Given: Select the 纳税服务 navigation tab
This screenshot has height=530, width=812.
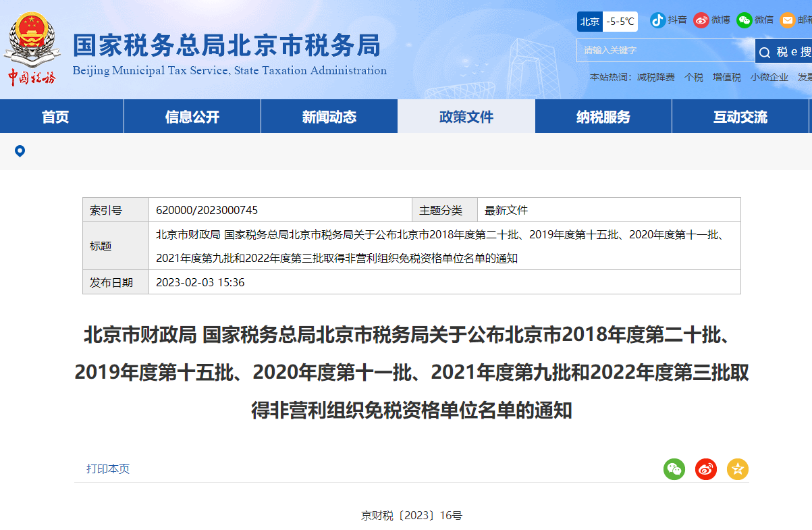Looking at the screenshot, I should coord(603,115).
